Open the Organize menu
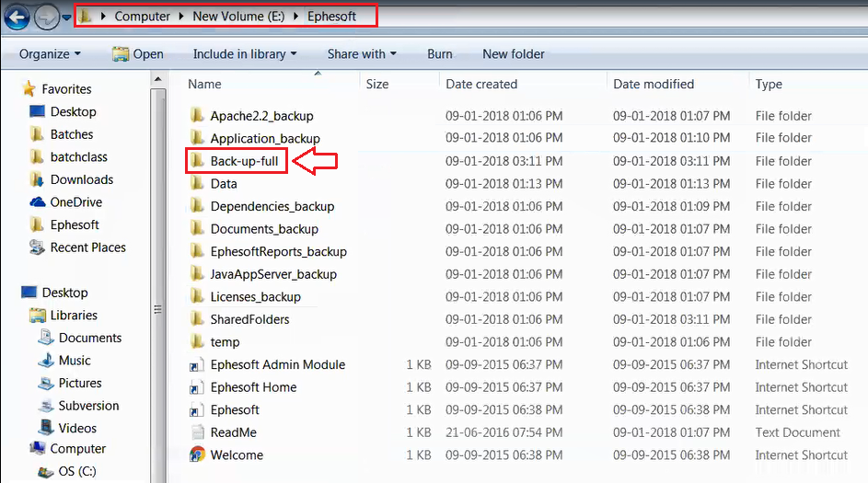The width and height of the screenshot is (868, 483). (x=50, y=54)
